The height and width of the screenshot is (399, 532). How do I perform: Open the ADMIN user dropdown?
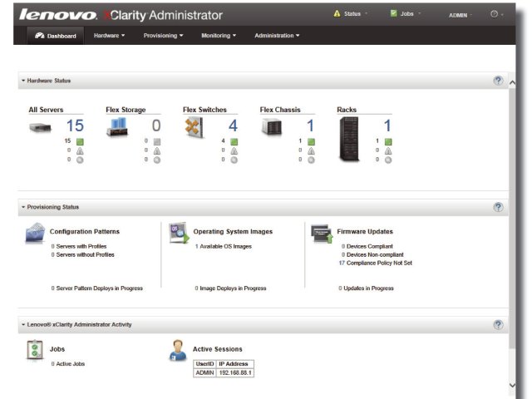click(461, 15)
